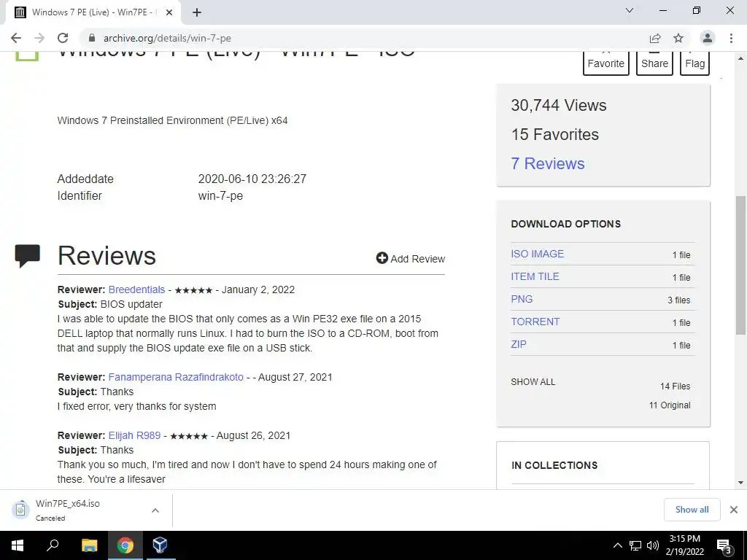Click the Win7PE_x64.iso file icon
The height and width of the screenshot is (560, 747).
[x=20, y=509]
